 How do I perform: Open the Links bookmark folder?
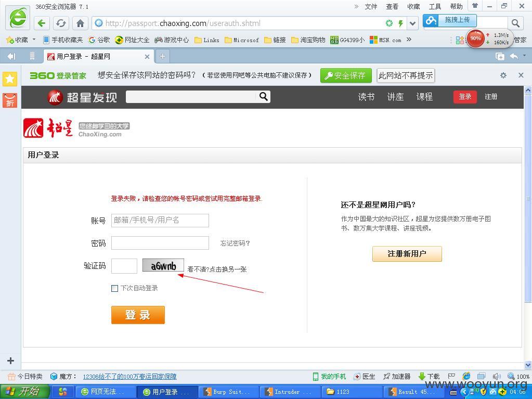207,40
